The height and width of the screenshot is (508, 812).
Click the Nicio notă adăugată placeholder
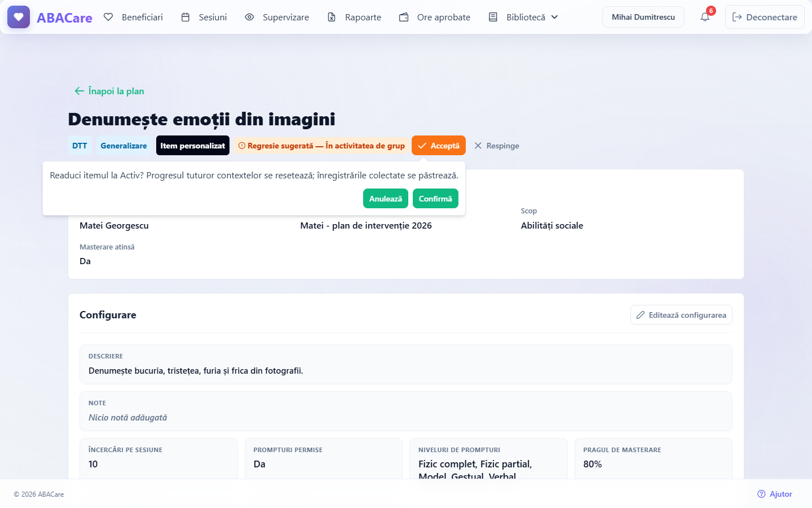(128, 418)
